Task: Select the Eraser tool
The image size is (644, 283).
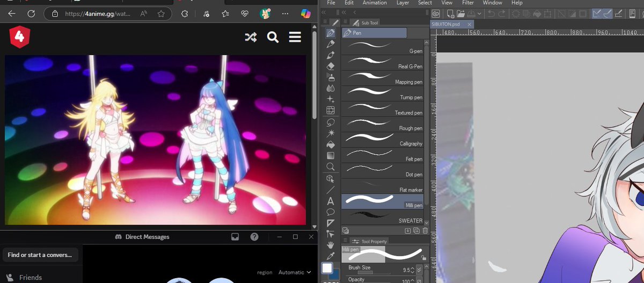Action: 331,66
